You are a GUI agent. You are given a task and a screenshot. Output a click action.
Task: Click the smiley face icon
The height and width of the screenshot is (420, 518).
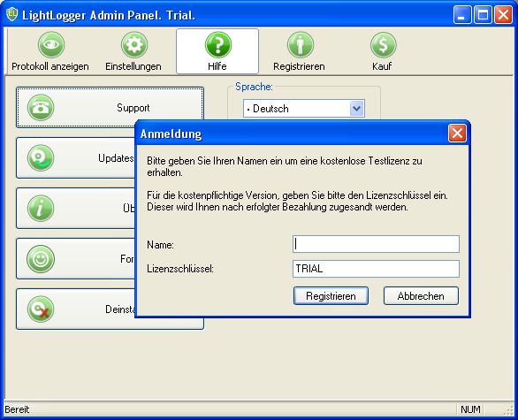(41, 259)
